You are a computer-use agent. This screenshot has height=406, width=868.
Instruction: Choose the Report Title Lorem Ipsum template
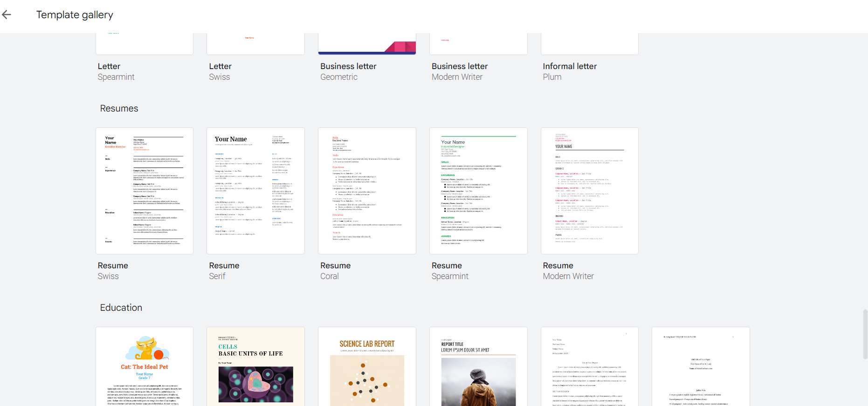478,366
